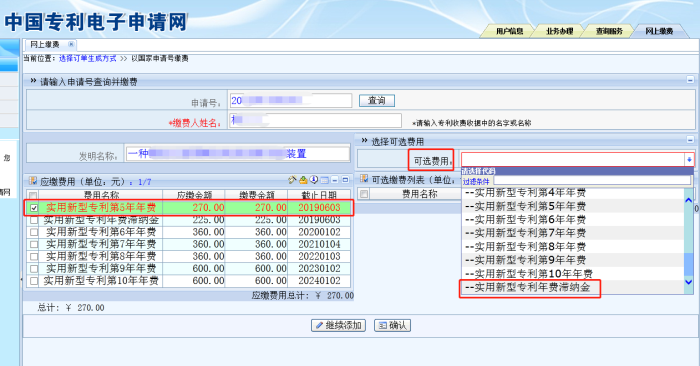Image resolution: width=700 pixels, height=366 pixels.
Task: Select the 20190603 cell in 5年年费 row
Action: pos(319,208)
